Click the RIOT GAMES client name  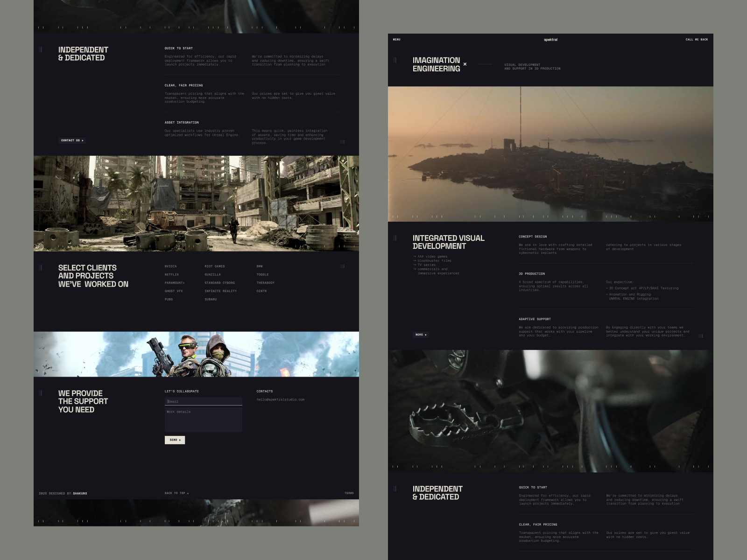click(x=215, y=266)
